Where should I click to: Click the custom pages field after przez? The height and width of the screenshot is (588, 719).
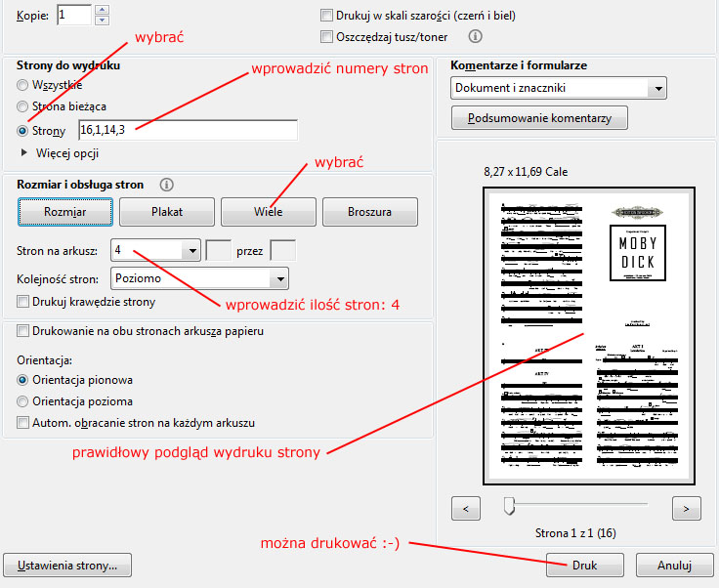[283, 251]
